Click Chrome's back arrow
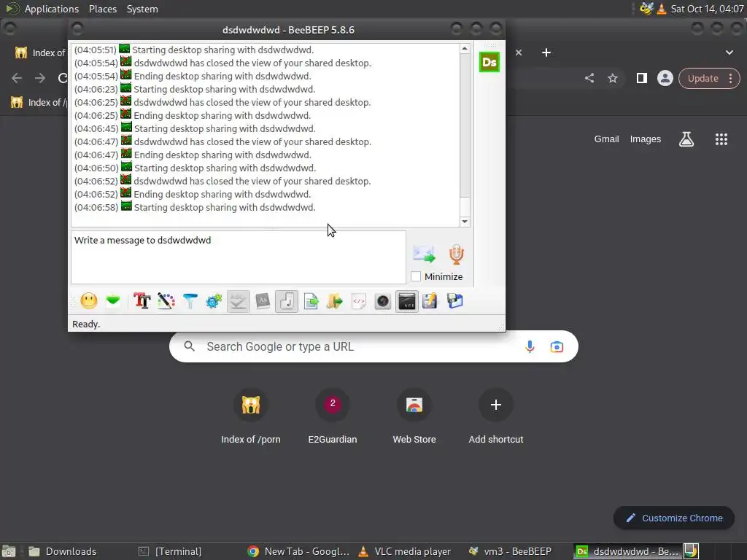This screenshot has height=560, width=747. (17, 78)
